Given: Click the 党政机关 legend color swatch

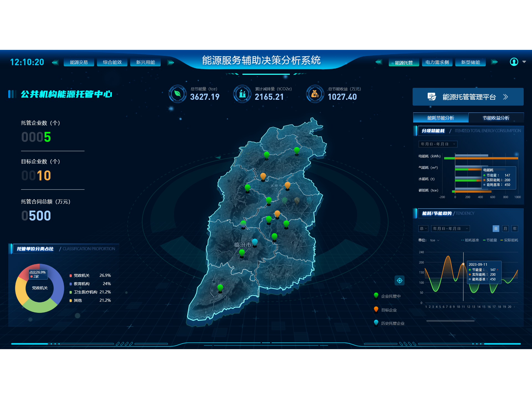Looking at the screenshot, I should 71,275.
